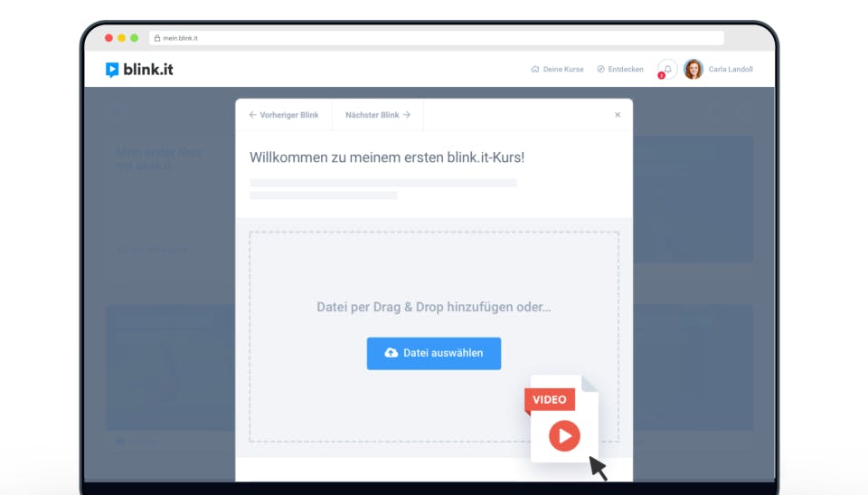
Task: Go to Nächster Blink
Action: click(x=378, y=115)
